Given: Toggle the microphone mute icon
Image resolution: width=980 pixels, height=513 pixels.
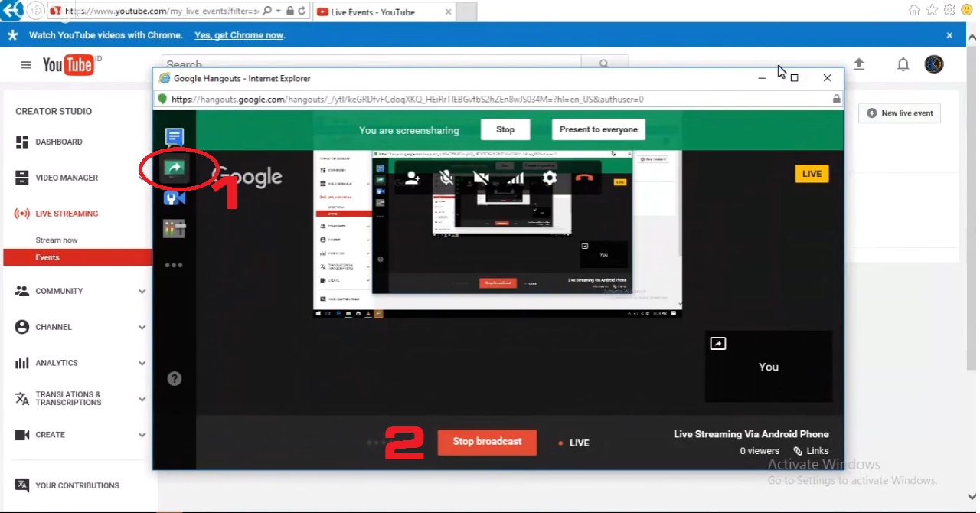Looking at the screenshot, I should 446,178.
